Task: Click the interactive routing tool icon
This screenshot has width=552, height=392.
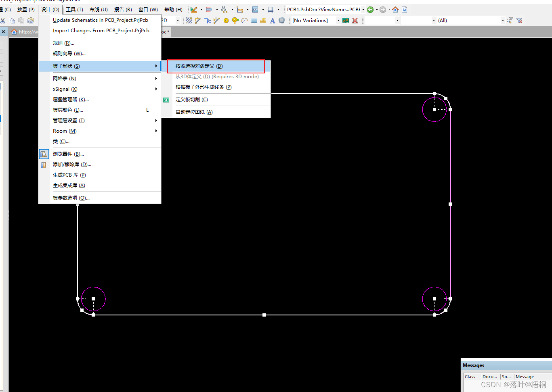Action: click(198, 21)
